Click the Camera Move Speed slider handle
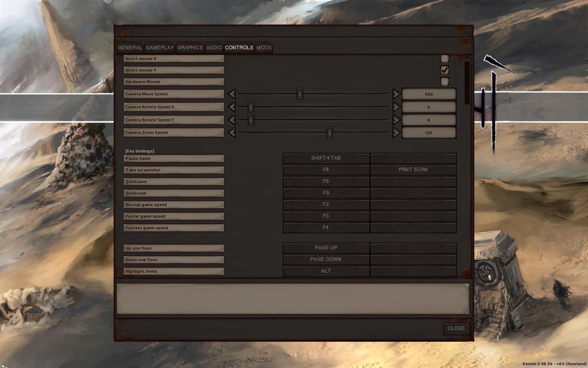Screen dimensions: 588x368 (300, 94)
